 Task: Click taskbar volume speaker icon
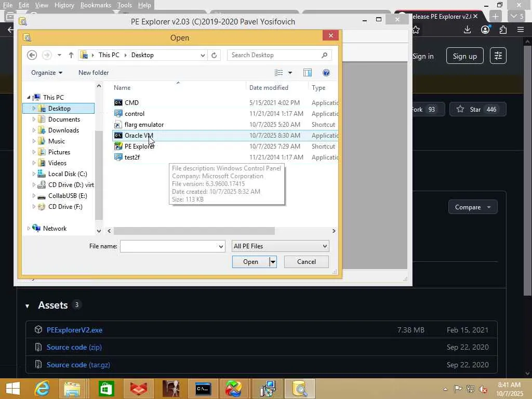pos(483,389)
